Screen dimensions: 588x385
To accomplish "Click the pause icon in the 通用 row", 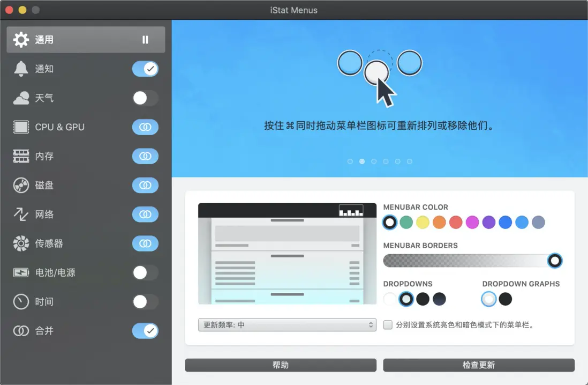I will coord(145,40).
